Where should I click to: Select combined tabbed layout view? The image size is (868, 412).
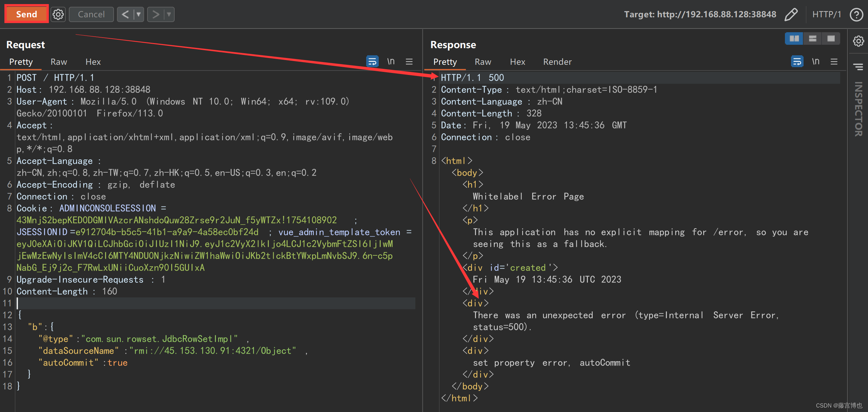831,38
